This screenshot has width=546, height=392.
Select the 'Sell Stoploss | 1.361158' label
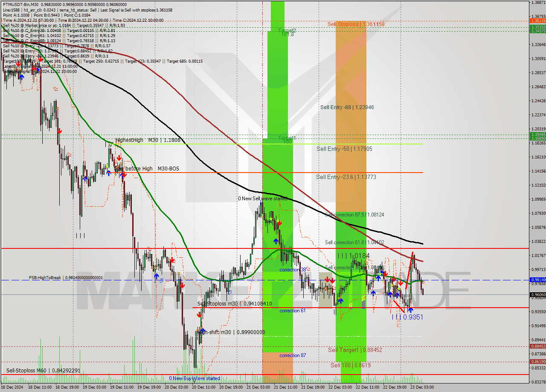click(356, 24)
